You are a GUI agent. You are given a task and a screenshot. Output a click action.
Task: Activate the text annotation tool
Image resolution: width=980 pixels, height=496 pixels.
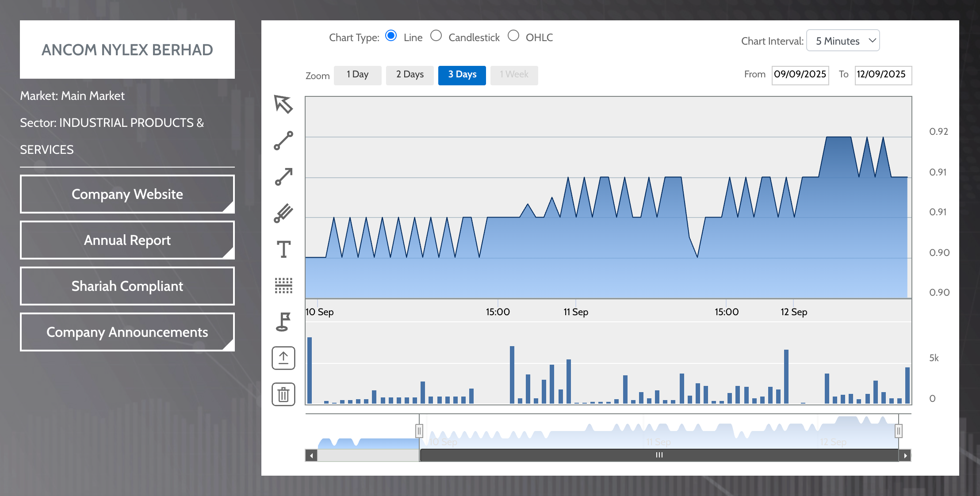point(283,249)
